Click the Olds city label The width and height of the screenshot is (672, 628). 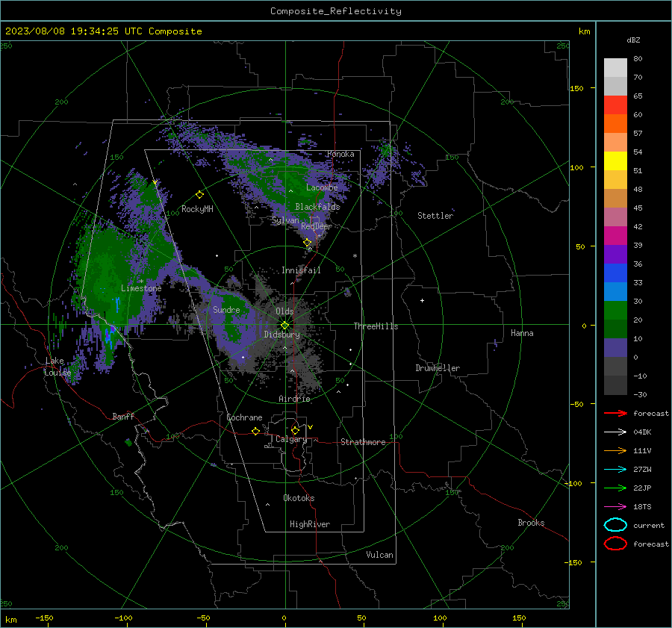click(284, 311)
